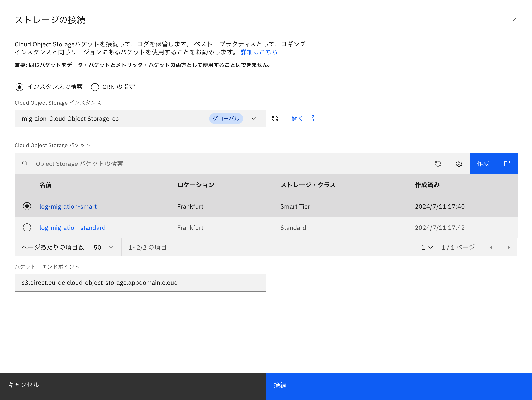Image resolution: width=532 pixels, height=400 pixels.
Task: Open the instance via the 開く external link icon
Action: point(311,118)
